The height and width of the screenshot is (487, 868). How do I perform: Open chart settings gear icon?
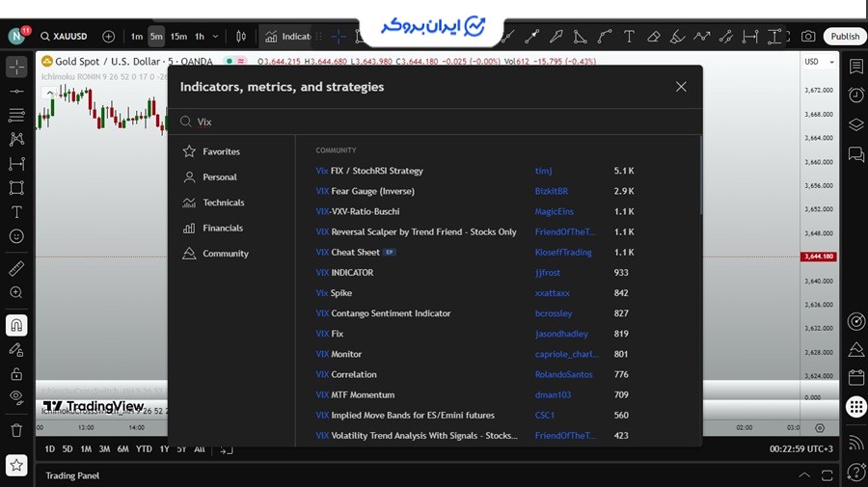(x=820, y=428)
